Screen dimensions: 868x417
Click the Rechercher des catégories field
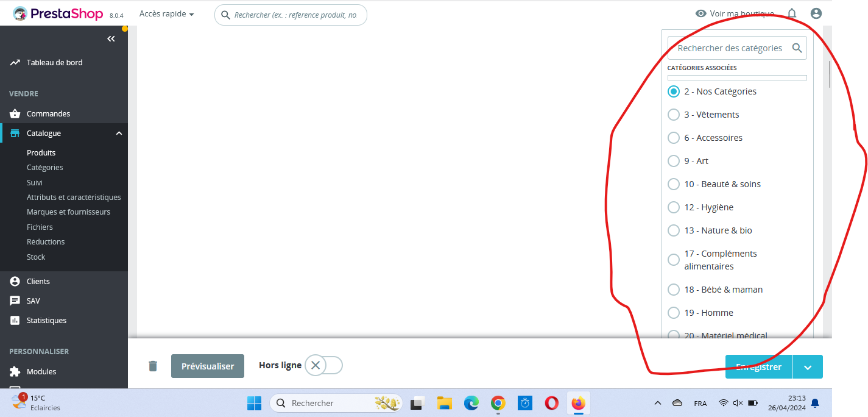pos(737,48)
